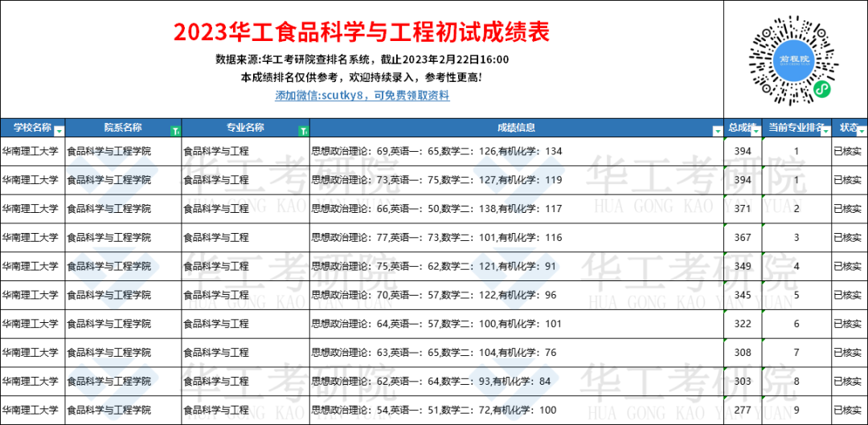868x425 pixels.
Task: Select rank cell in the 345 row
Action: (x=796, y=295)
